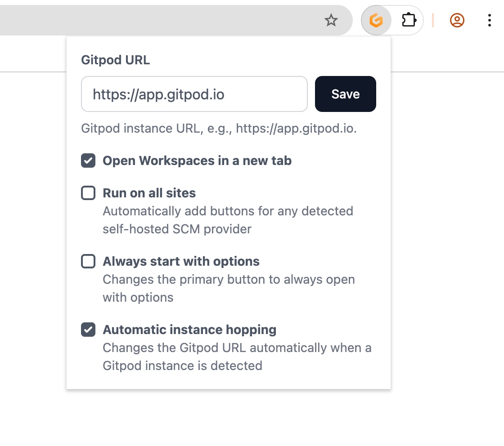The image size is (504, 446).
Task: Open the Extensions puzzle piece menu
Action: tap(409, 21)
